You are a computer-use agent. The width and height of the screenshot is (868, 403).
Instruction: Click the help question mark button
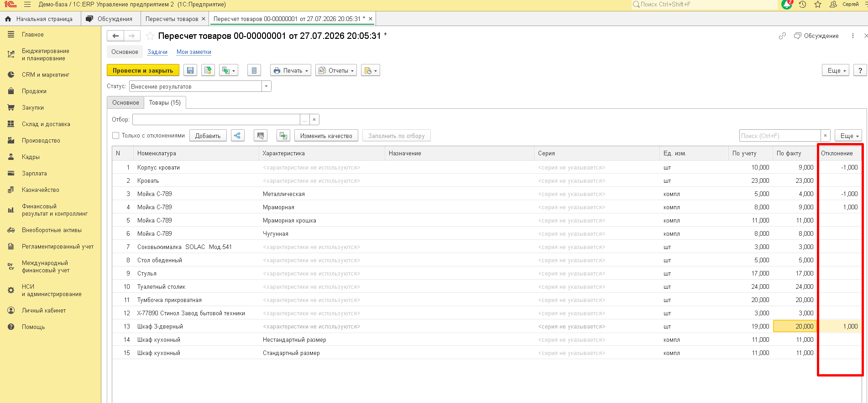(860, 70)
